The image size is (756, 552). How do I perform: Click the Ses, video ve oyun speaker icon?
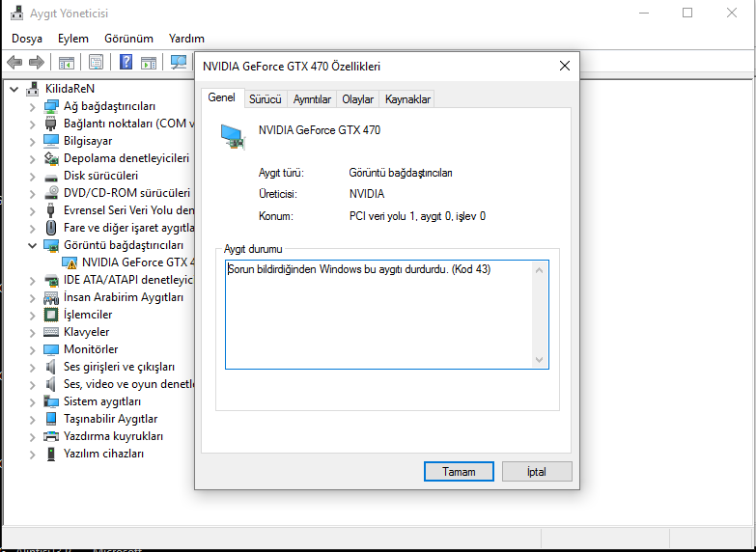coord(51,384)
